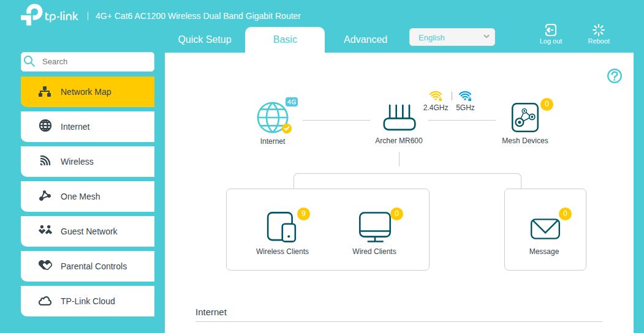Open the Wireless sidebar item
Viewport: 644px width, 333px height.
tap(88, 162)
